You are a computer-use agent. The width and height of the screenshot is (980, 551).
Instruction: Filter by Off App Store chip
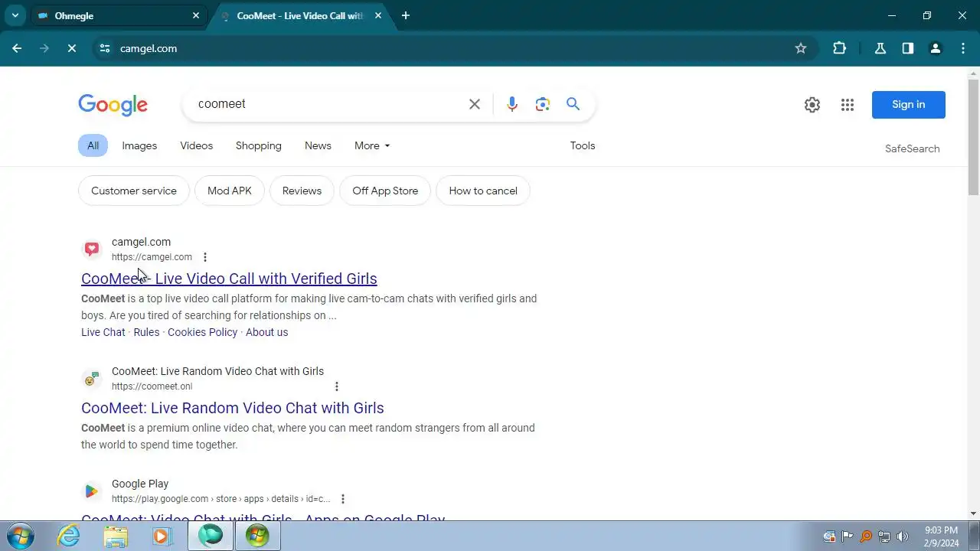[x=385, y=191]
